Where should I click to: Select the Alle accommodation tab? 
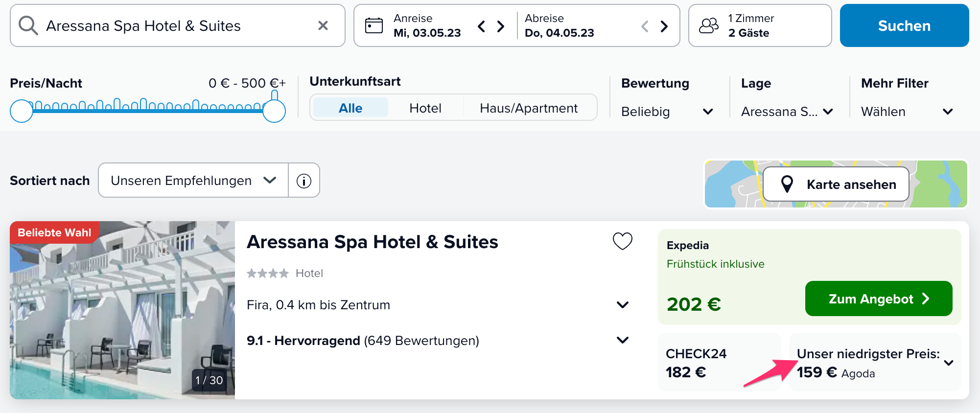point(350,108)
